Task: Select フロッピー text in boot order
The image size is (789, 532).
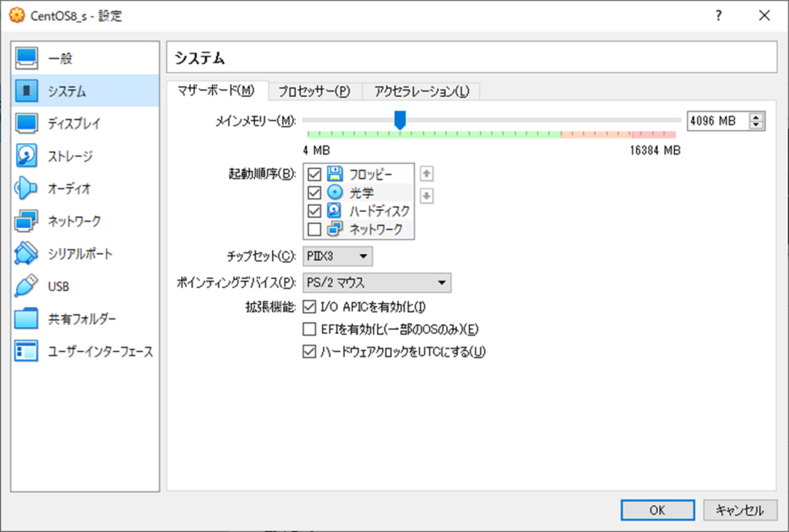Action: tap(371, 175)
